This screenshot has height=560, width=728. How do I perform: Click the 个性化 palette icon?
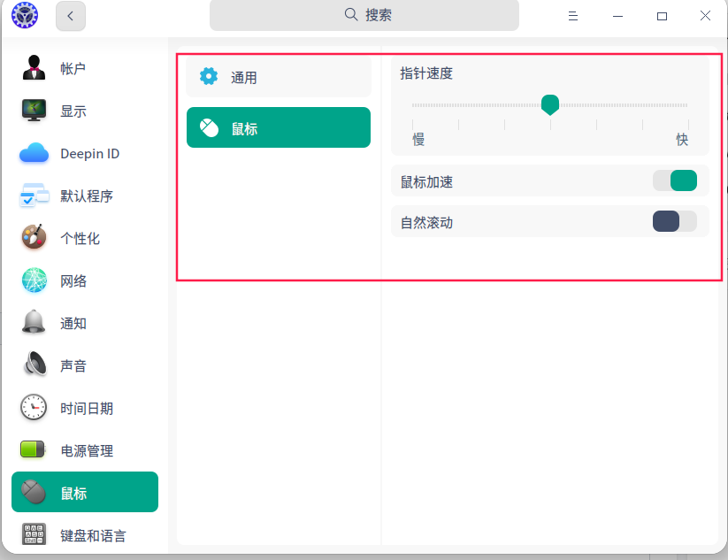tap(34, 237)
